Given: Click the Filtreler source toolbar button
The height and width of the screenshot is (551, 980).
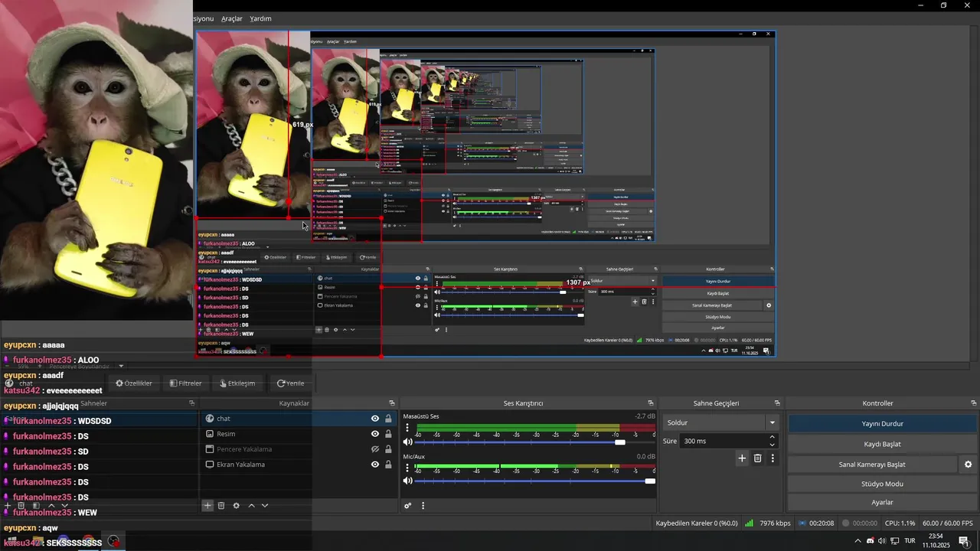Looking at the screenshot, I should 185,383.
